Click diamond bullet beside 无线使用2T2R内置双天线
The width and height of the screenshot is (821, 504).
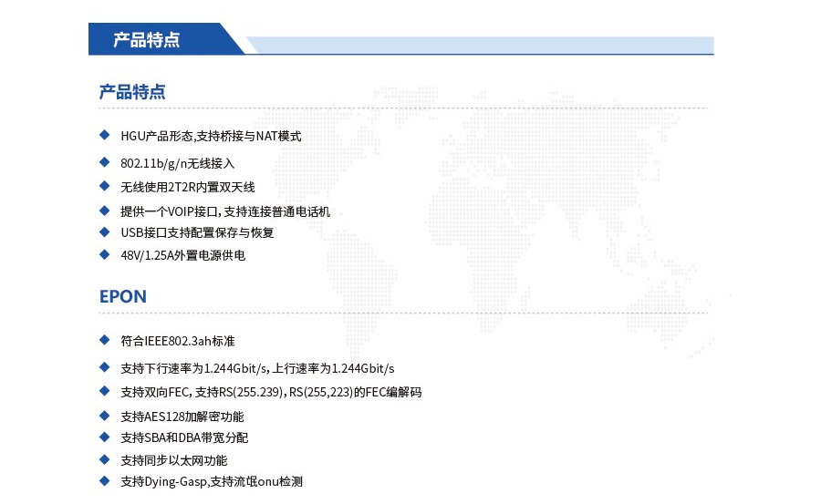(x=104, y=186)
